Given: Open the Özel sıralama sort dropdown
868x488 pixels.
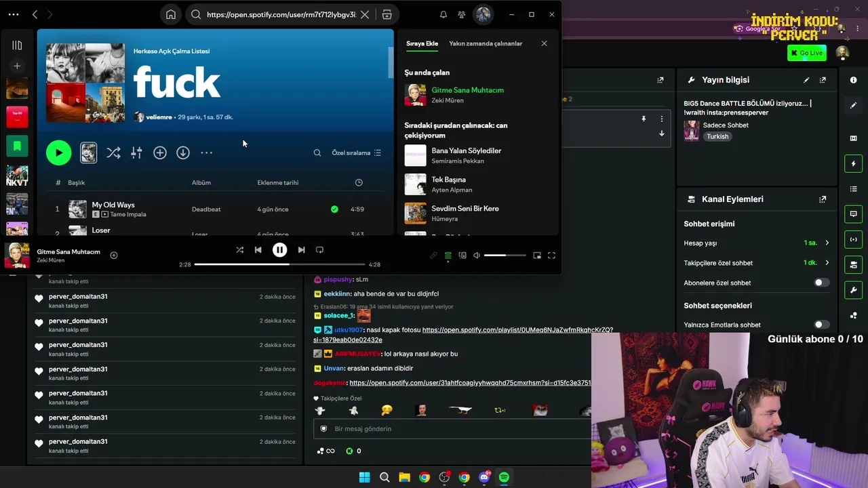Looking at the screenshot, I should click(x=357, y=153).
